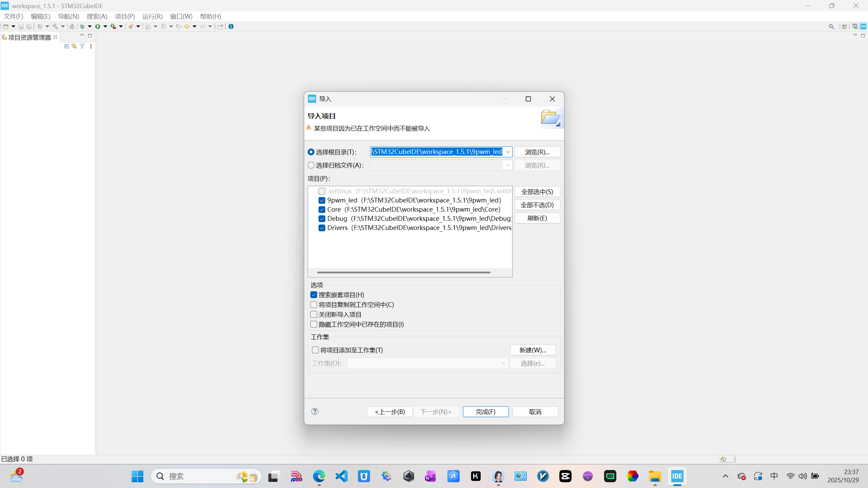Open the STM32CubeIDE icon on the taskbar
Screen dimensions: 868x488
(677, 476)
